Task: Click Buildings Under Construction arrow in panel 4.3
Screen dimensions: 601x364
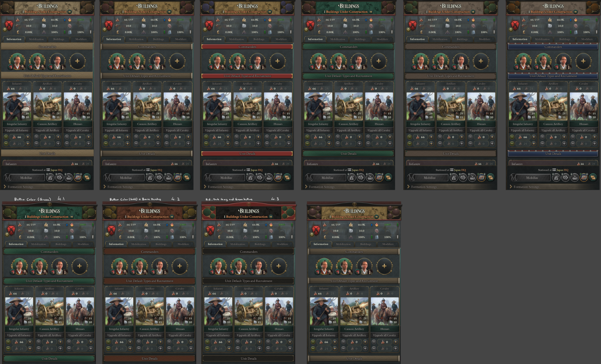Action: 271,217
